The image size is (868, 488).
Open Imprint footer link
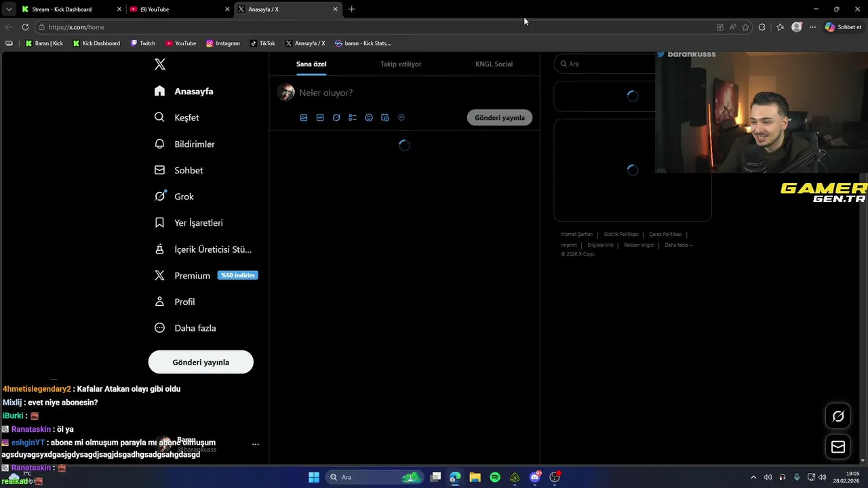tap(569, 245)
